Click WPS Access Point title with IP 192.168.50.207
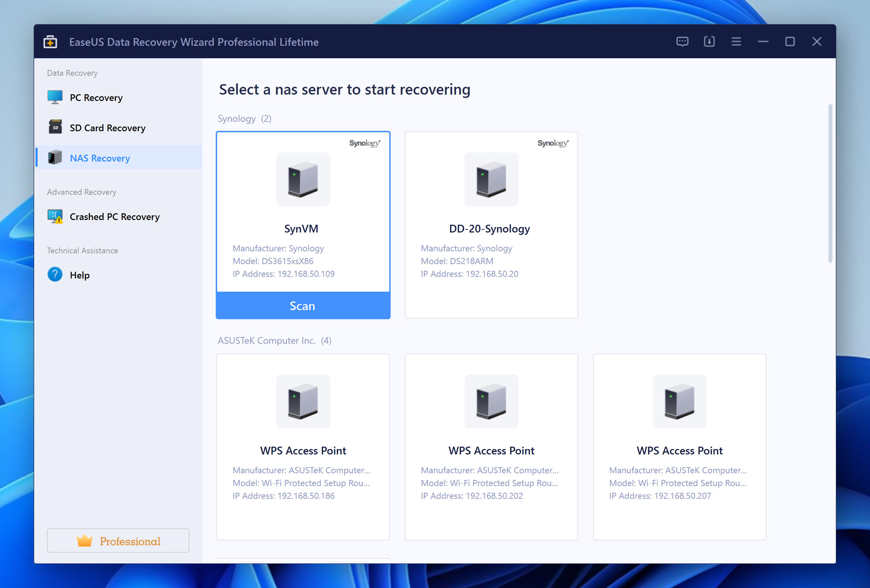This screenshot has width=870, height=588. (679, 450)
